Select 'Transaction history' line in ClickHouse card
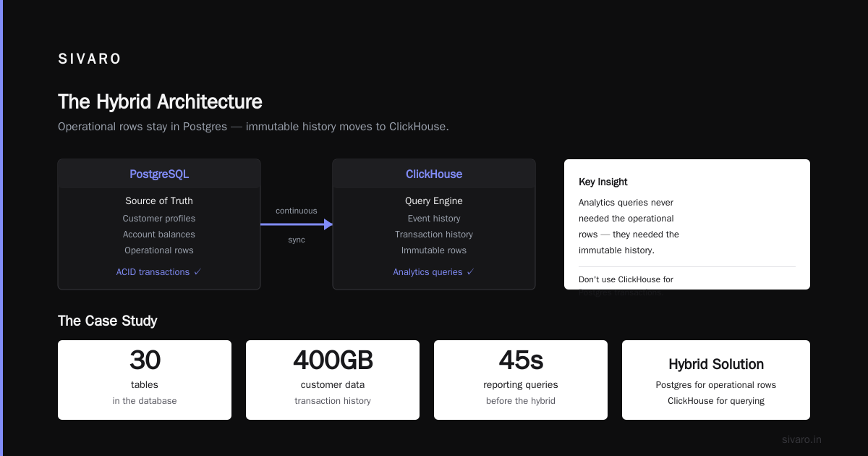This screenshot has width=868, height=456. tap(434, 235)
